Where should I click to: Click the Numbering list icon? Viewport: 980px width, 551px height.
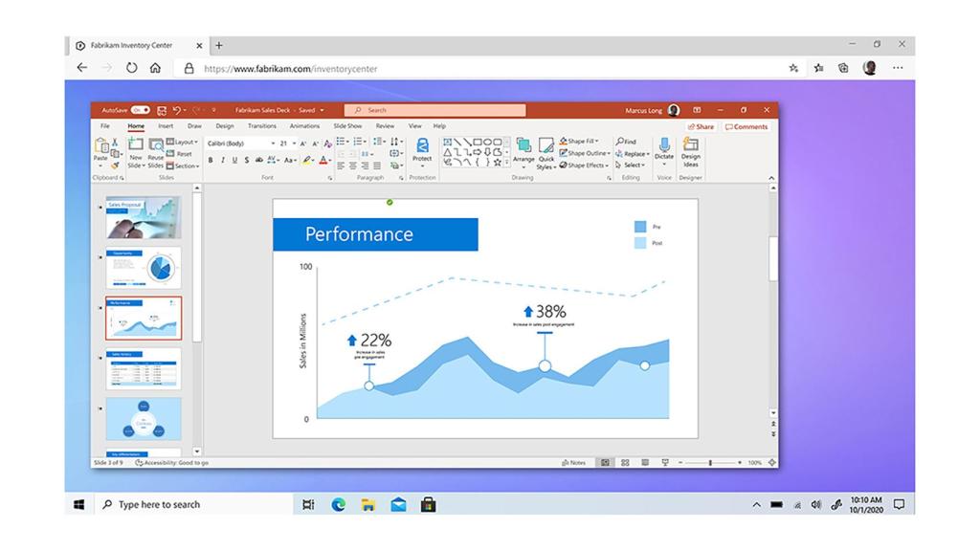coord(360,142)
